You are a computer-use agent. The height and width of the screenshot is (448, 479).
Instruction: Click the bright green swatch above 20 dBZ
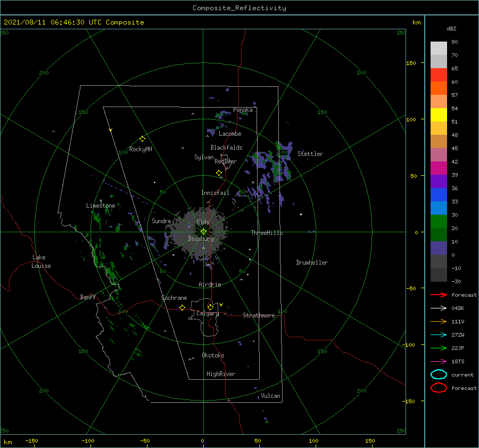click(x=439, y=222)
